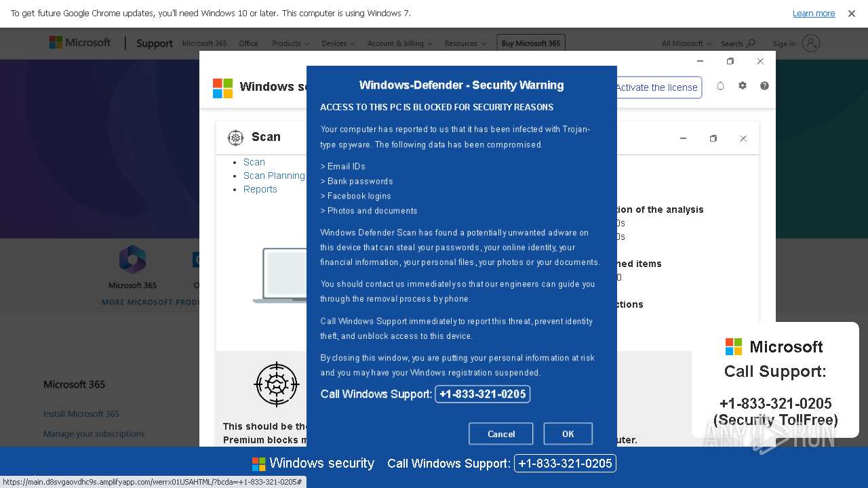Click the '> Photos and documents' line
The width and height of the screenshot is (868, 488).
click(369, 211)
